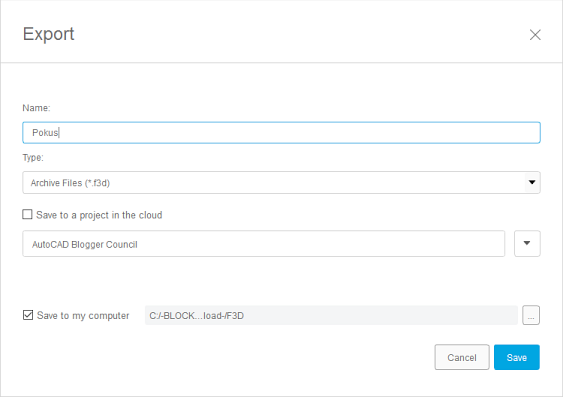
Task: Open the cloud project list arrow button
Action: click(527, 243)
